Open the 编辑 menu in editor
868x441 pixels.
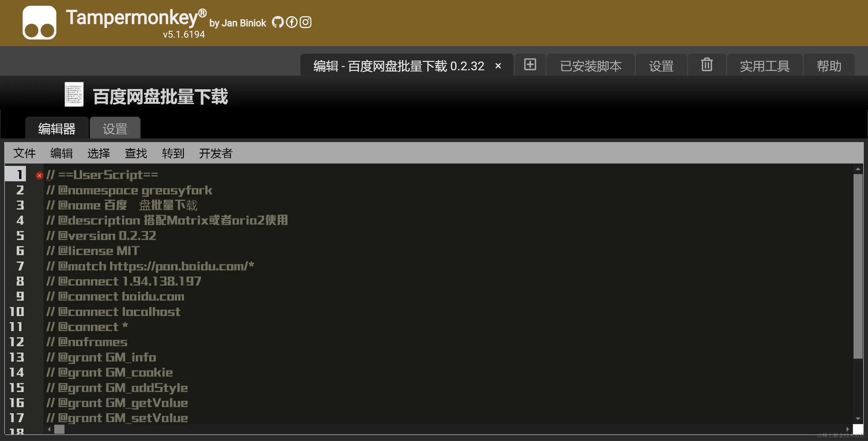tap(61, 153)
